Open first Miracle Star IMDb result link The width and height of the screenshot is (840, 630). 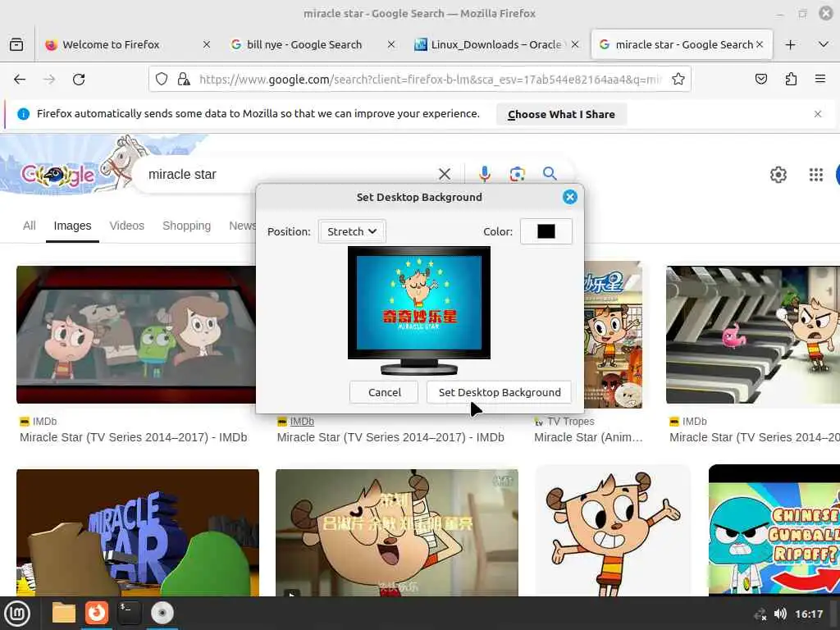134,437
